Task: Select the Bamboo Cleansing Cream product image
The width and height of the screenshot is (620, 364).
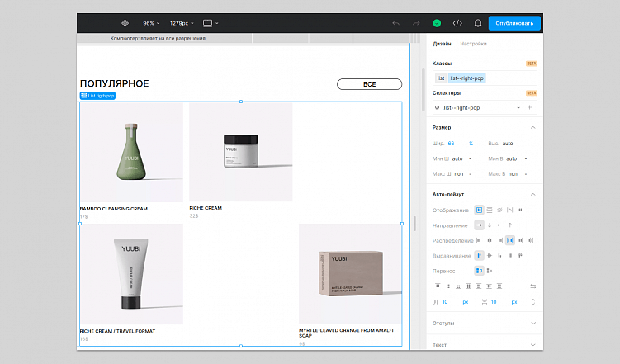Action: click(x=131, y=153)
